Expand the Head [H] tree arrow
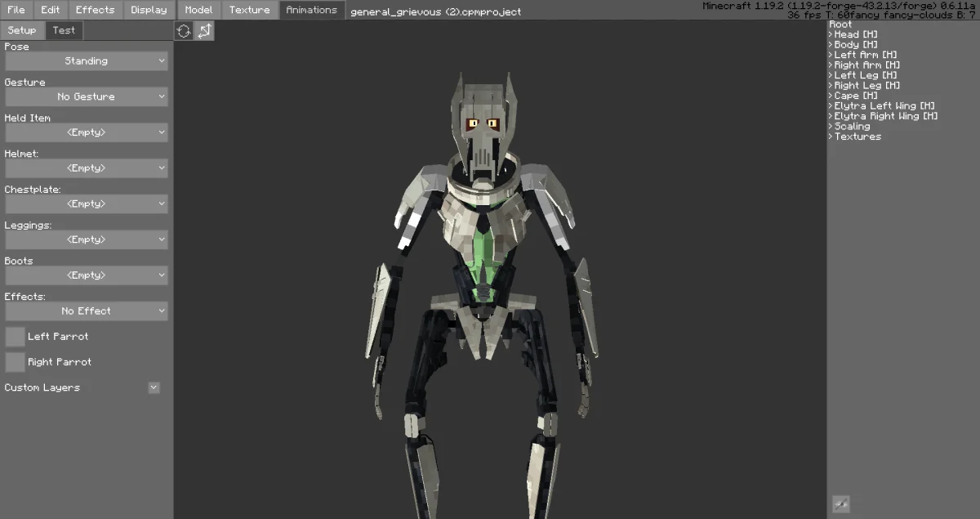980x519 pixels. (x=831, y=34)
